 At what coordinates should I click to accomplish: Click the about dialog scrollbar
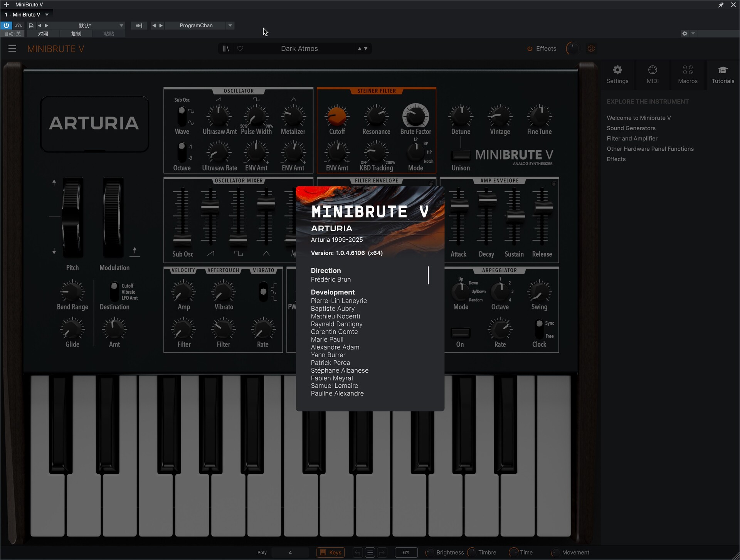[x=429, y=275]
